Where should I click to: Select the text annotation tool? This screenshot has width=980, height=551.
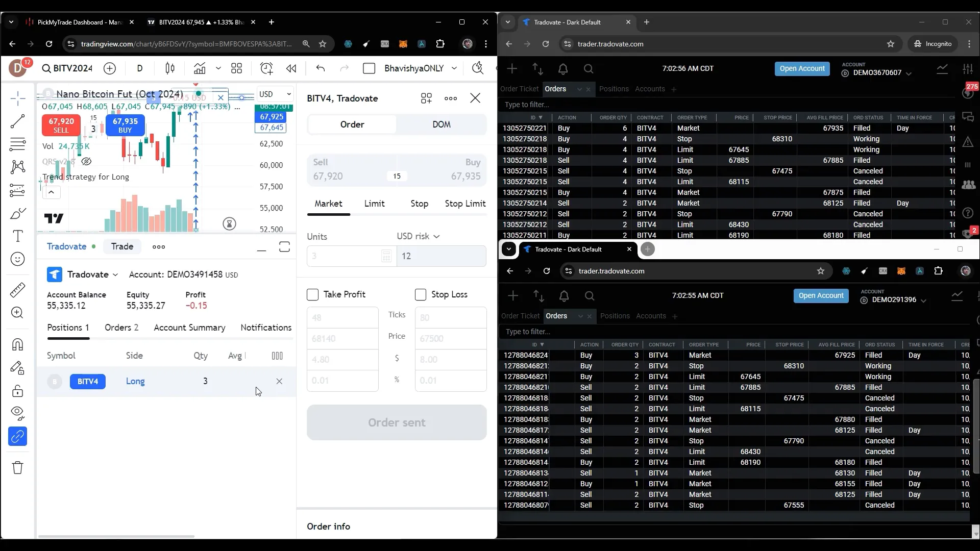point(18,236)
